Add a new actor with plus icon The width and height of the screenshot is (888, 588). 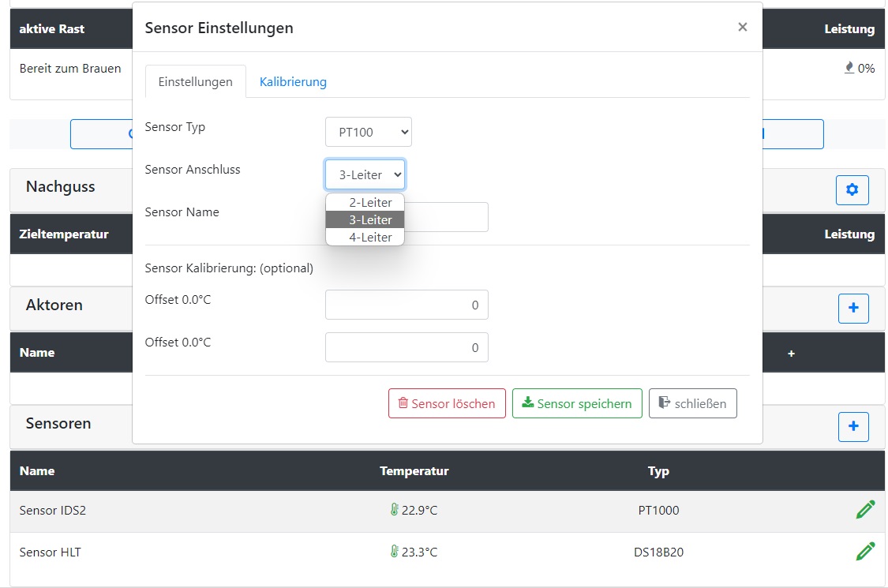click(852, 309)
